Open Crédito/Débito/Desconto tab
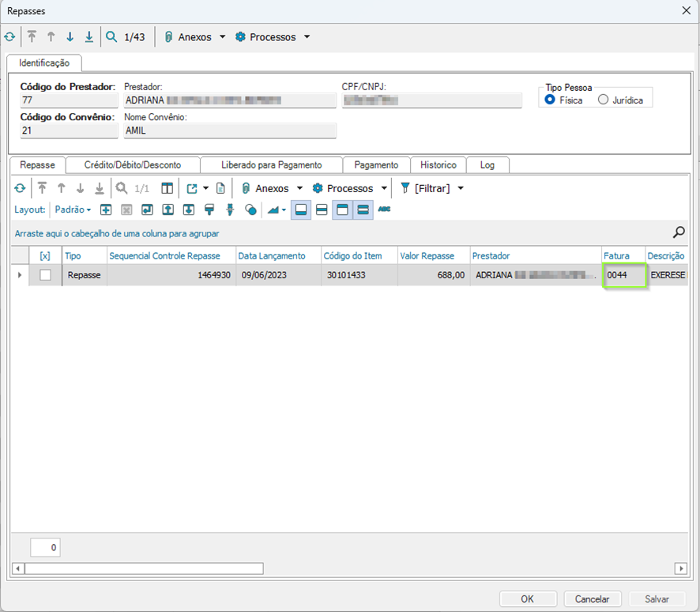 click(133, 164)
